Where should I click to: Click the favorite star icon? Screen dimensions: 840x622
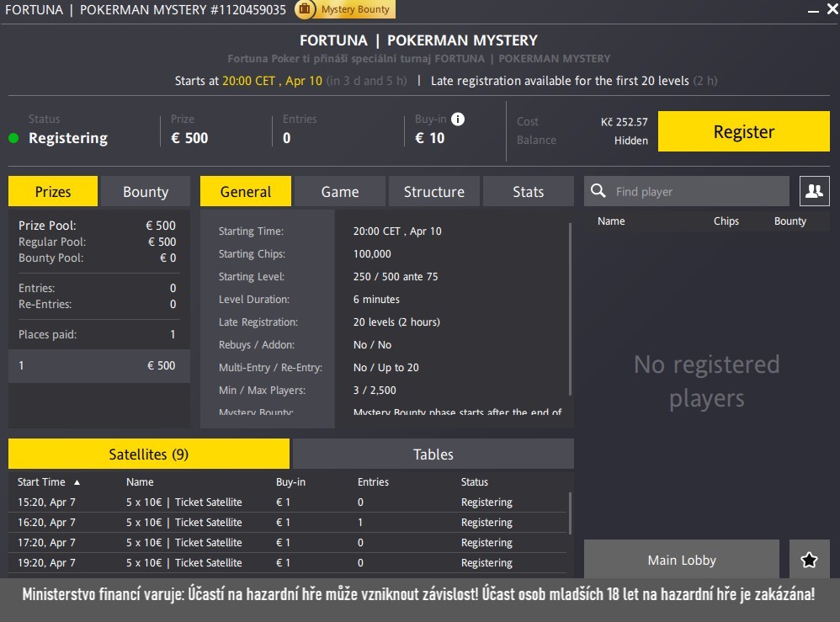809,560
